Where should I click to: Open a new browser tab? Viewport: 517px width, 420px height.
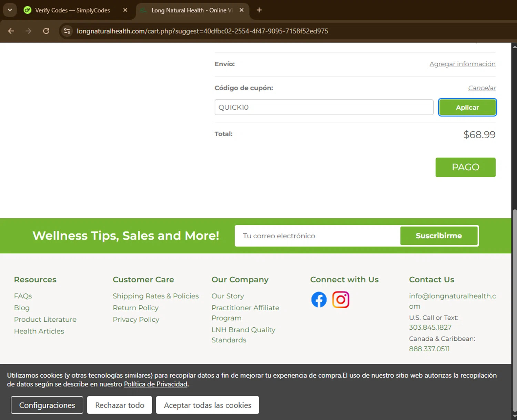tap(259, 10)
